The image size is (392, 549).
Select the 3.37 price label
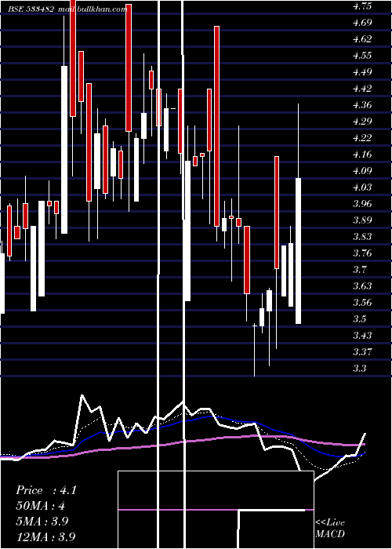(x=362, y=352)
